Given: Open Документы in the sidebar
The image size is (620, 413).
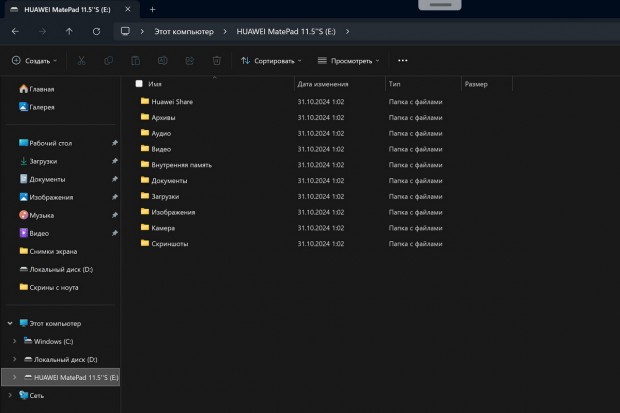Looking at the screenshot, I should click(x=42, y=179).
